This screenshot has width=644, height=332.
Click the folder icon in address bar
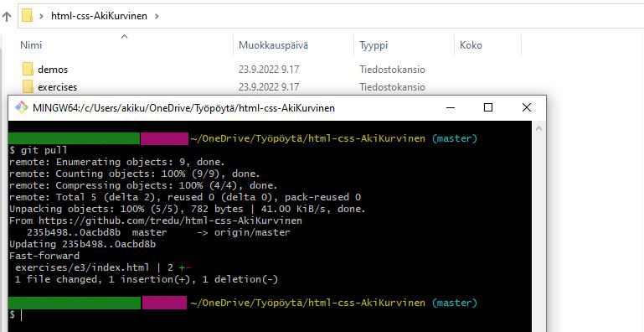(x=28, y=16)
